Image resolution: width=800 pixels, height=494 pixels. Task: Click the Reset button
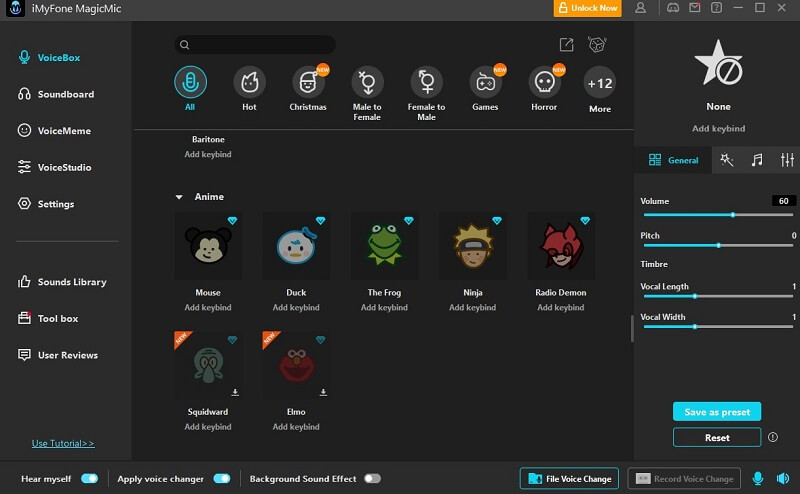tap(717, 437)
